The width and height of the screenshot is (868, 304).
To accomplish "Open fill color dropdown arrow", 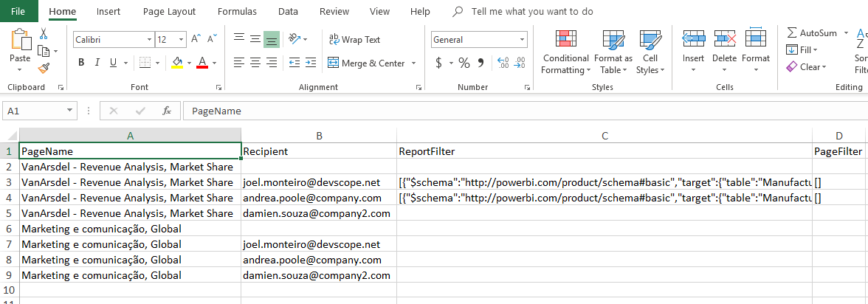I will coord(189,63).
